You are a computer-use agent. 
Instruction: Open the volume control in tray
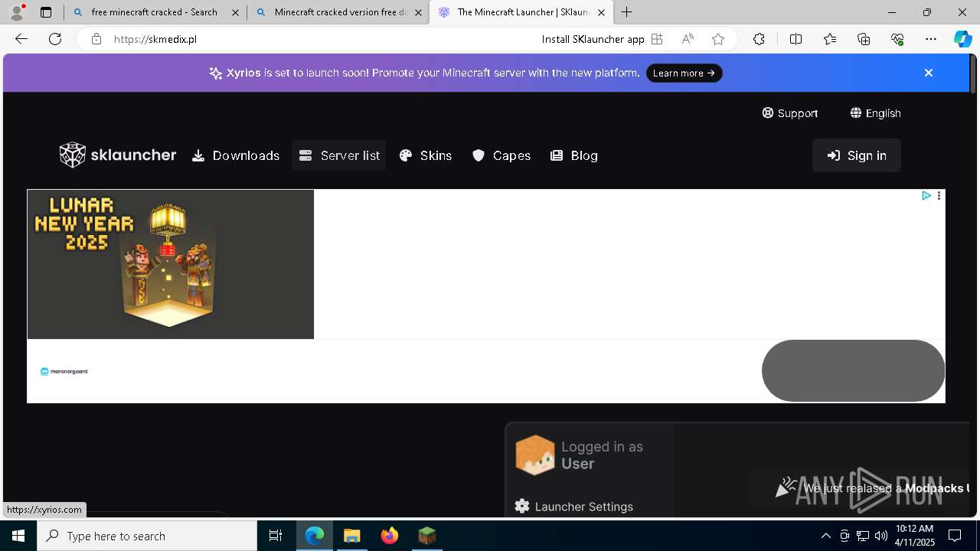pos(881,536)
